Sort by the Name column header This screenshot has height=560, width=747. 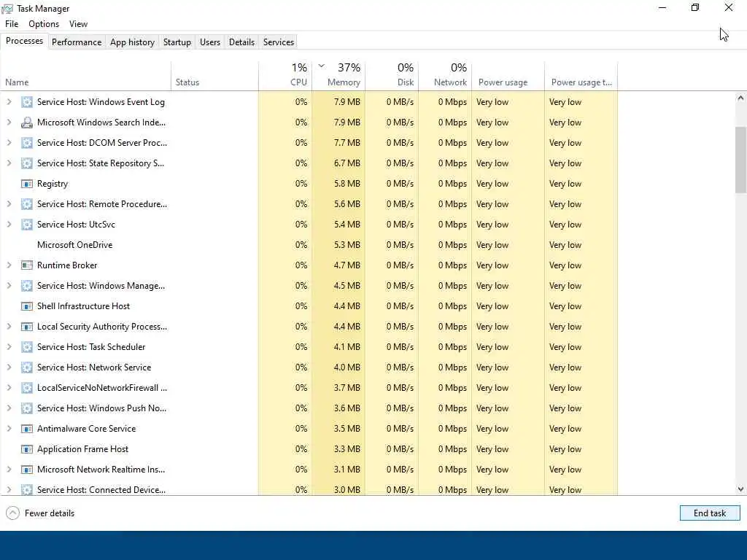point(86,76)
